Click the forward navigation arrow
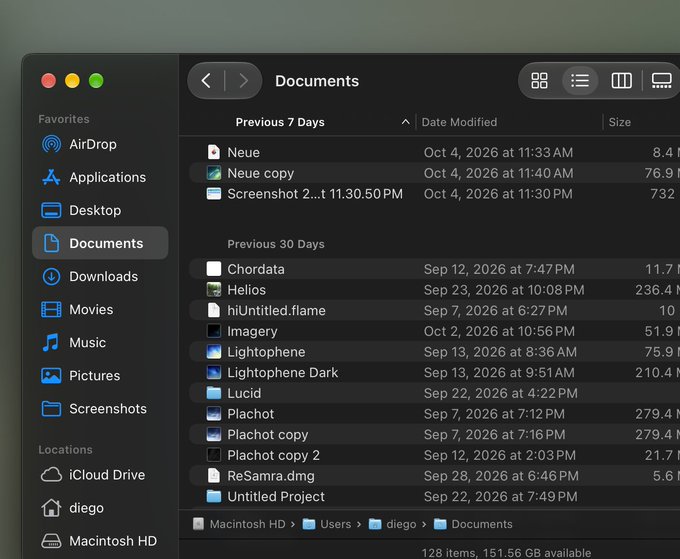 tap(244, 81)
